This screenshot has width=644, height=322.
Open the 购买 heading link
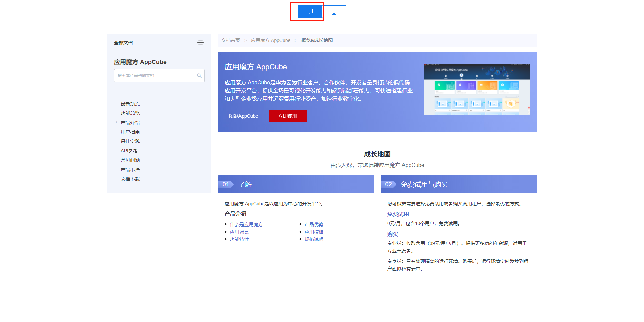393,234
